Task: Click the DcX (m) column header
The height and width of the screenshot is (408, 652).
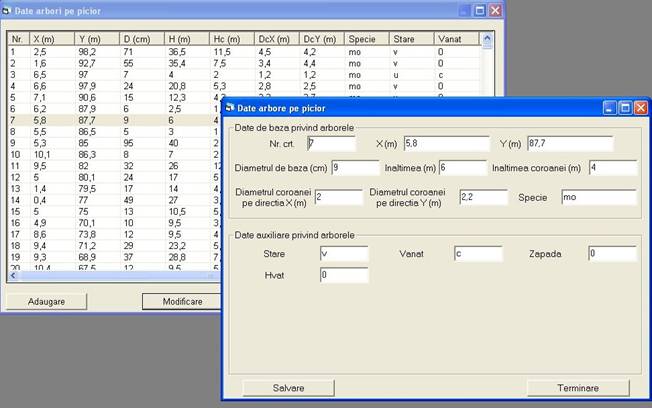Action: point(277,39)
